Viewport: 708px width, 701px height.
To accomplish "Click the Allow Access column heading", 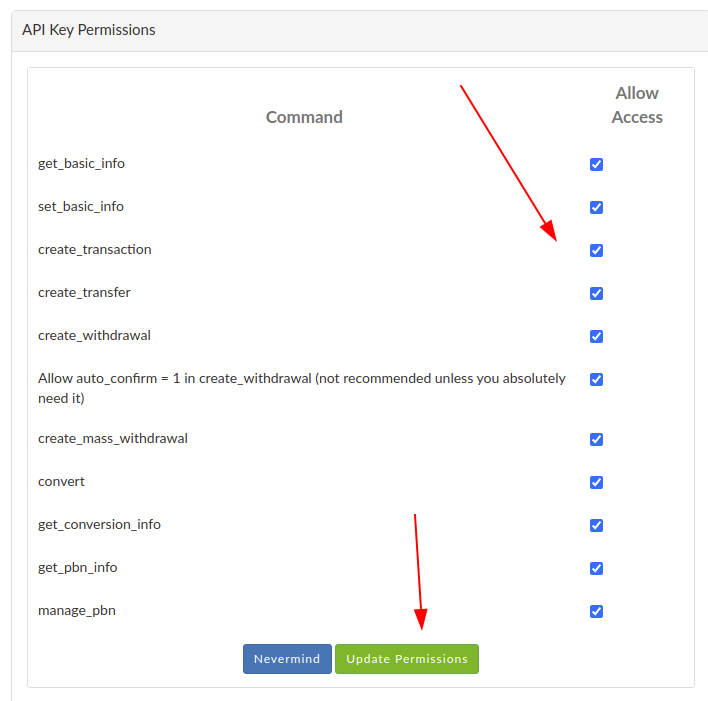I will [x=637, y=105].
